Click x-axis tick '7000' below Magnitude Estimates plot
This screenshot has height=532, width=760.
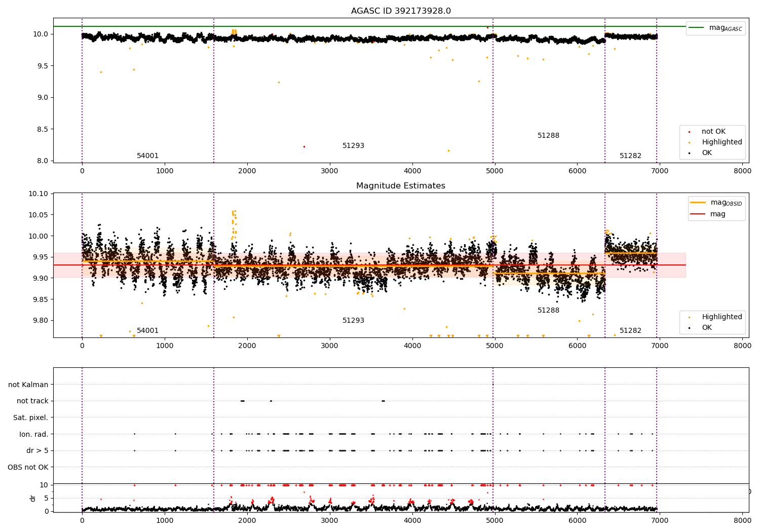point(660,346)
